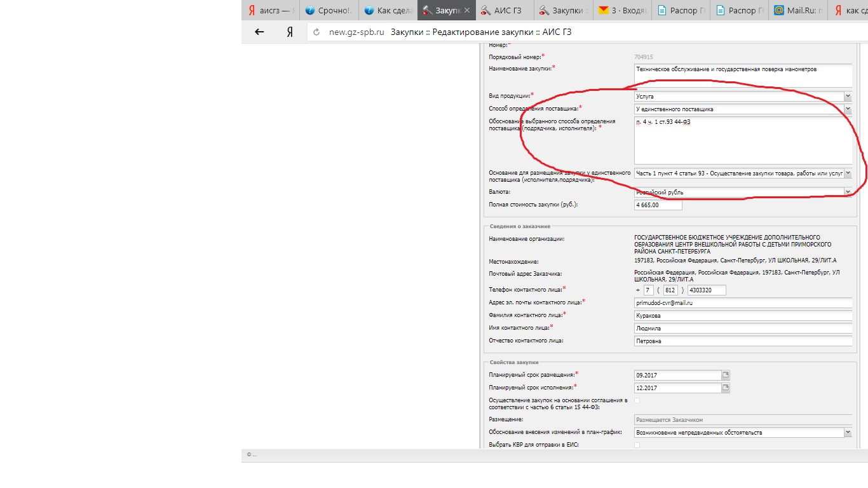868x488 pixels.
Task: Go back with the browser back arrow
Action: [259, 32]
